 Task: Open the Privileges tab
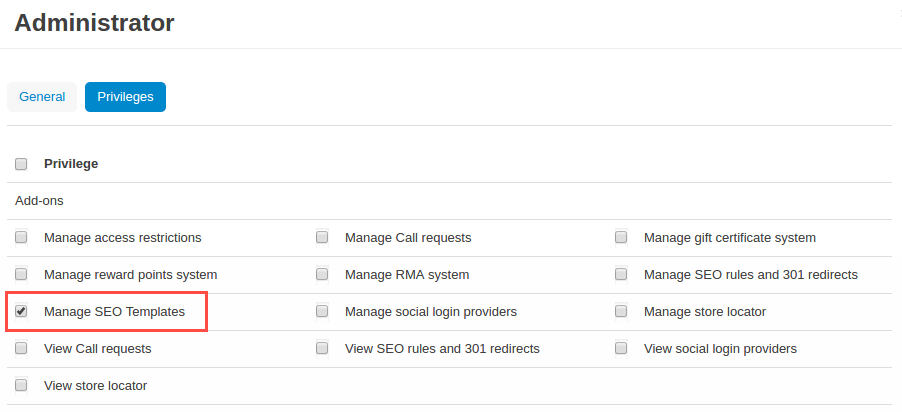click(x=125, y=97)
